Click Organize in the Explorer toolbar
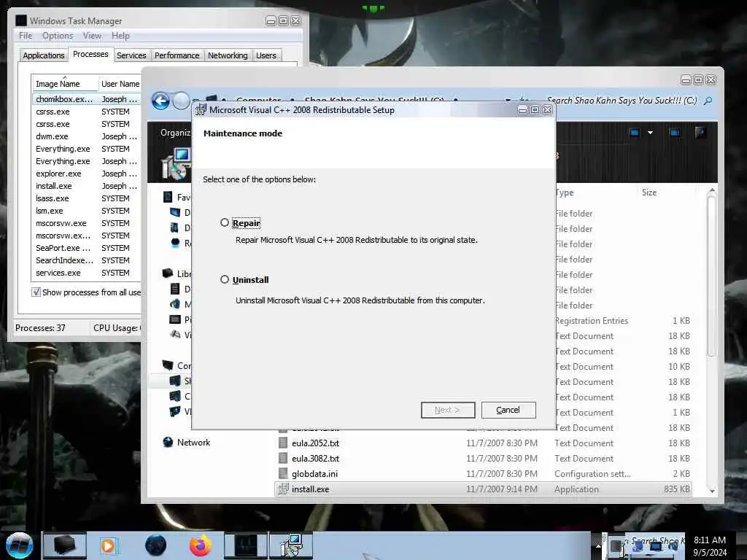This screenshot has width=747, height=560. [175, 133]
